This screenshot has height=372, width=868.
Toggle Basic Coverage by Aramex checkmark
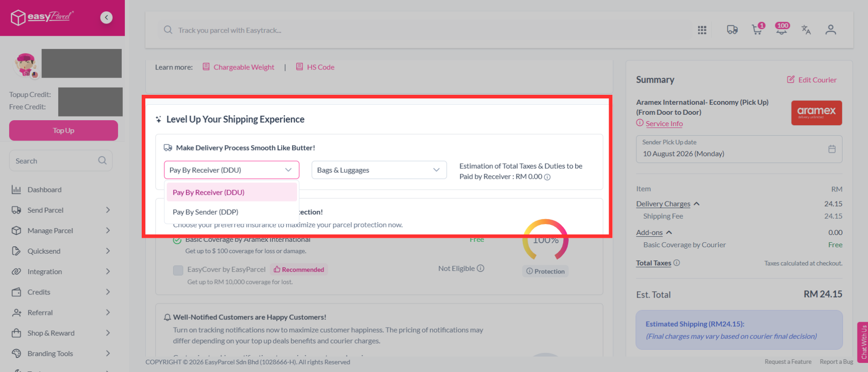pos(177,240)
